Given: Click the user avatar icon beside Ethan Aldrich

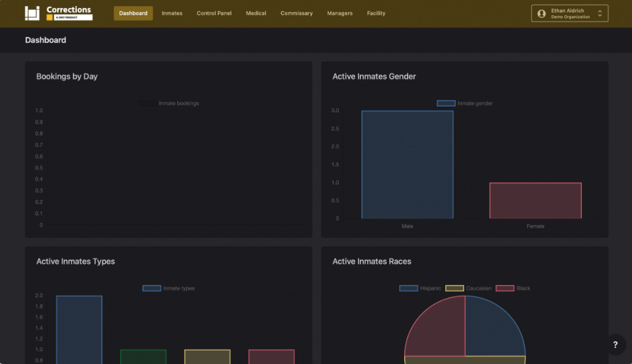Looking at the screenshot, I should point(541,13).
